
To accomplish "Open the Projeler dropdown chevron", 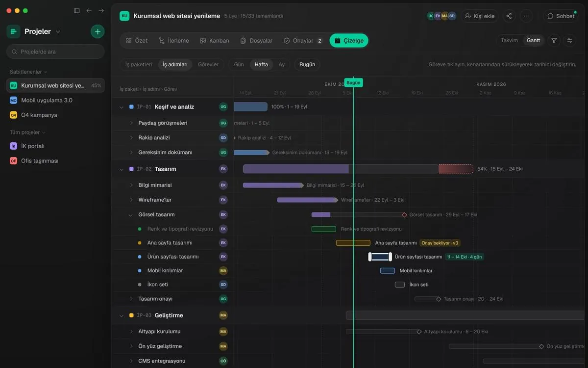I will tap(58, 32).
